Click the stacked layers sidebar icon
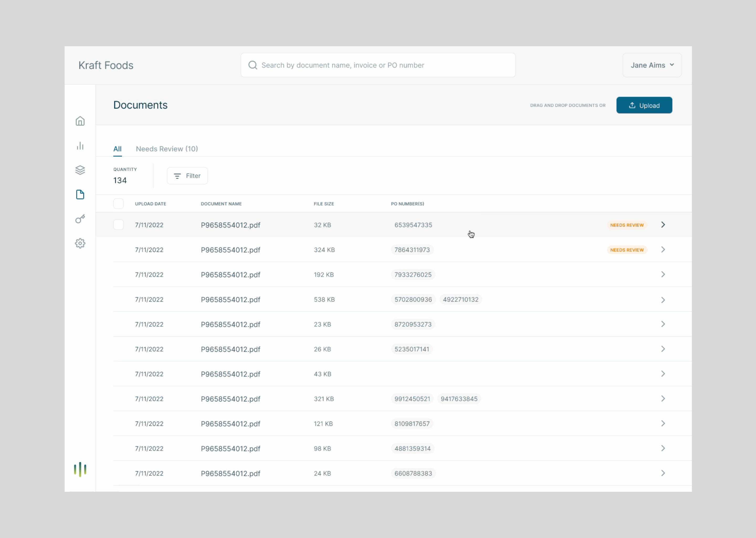Image resolution: width=756 pixels, height=538 pixels. pyautogui.click(x=80, y=170)
